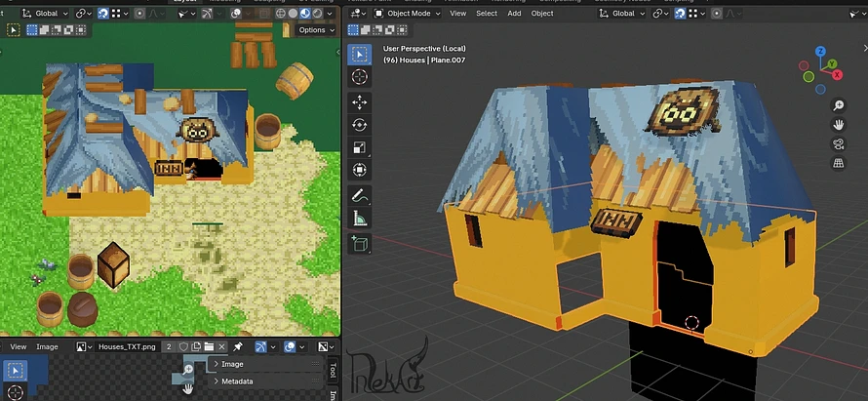The width and height of the screenshot is (868, 401).
Task: Click the green Y axis on navigation gizmo
Action: point(833,64)
